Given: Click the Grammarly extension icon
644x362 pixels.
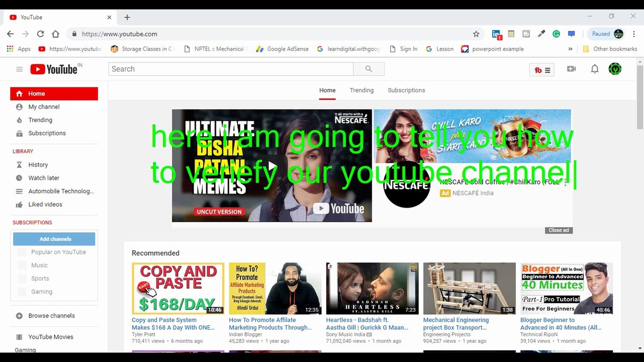Looking at the screenshot, I should (x=556, y=34).
